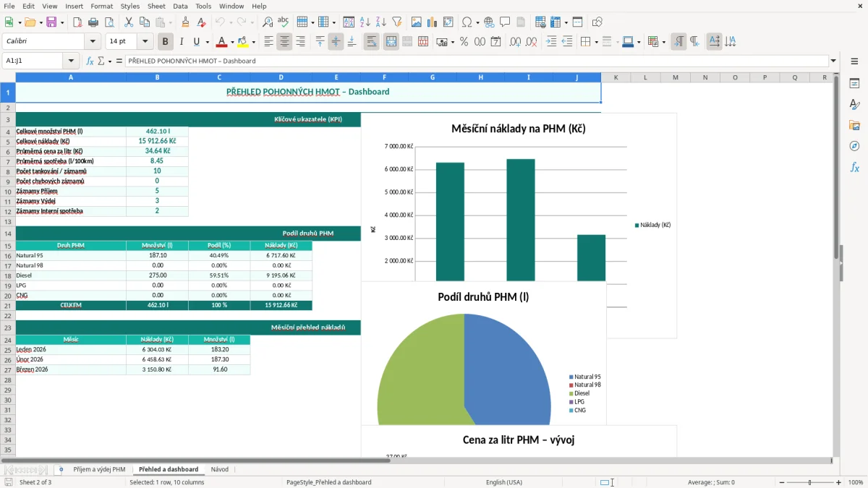Apply AutoFilter with the funnel icon

pyautogui.click(x=397, y=22)
